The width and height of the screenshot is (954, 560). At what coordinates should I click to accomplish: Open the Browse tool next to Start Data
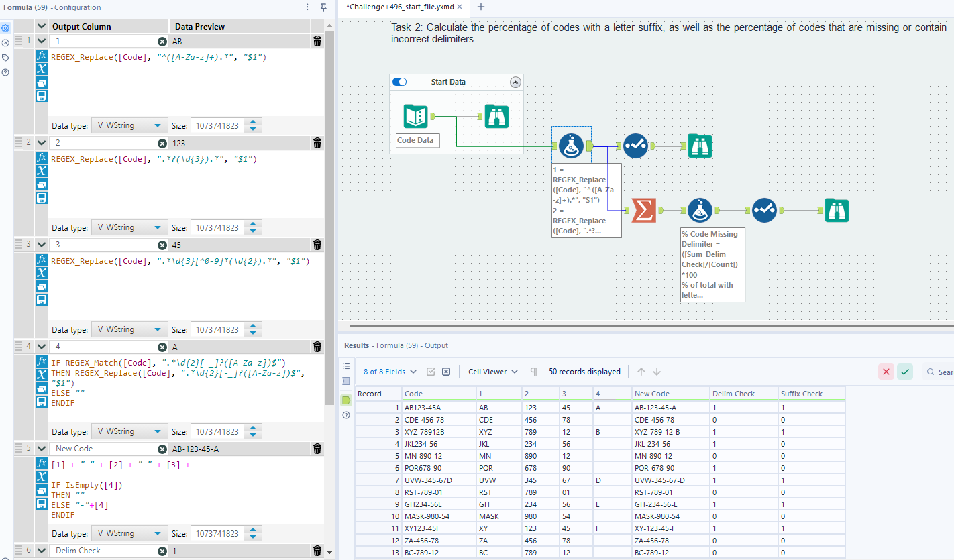tap(497, 116)
